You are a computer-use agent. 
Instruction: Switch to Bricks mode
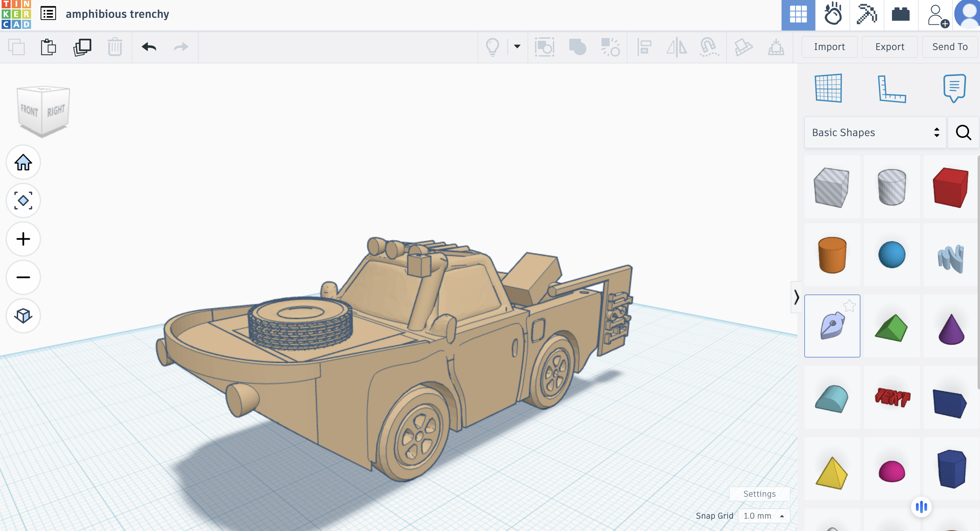click(901, 15)
